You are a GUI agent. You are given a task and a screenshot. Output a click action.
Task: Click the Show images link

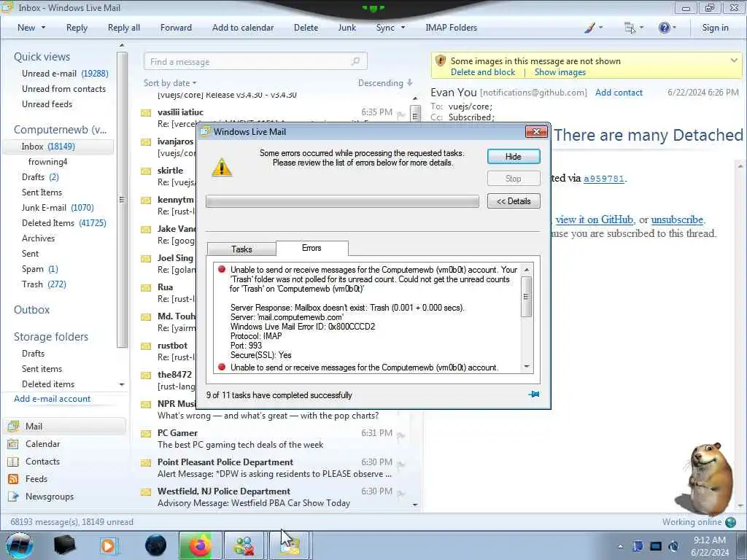(560, 72)
